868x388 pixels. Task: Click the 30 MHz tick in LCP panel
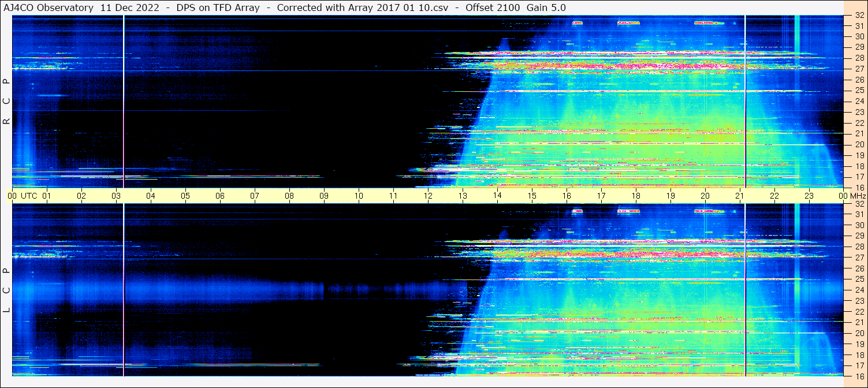point(859,225)
